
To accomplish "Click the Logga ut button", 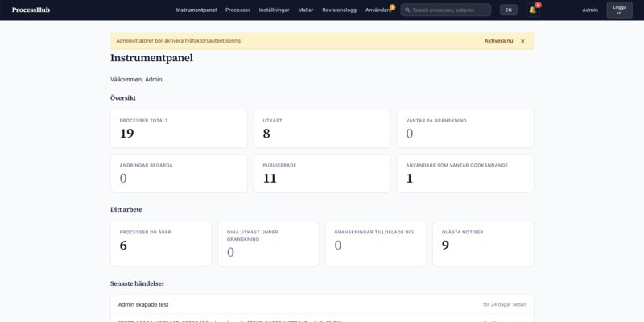I will click(x=619, y=10).
